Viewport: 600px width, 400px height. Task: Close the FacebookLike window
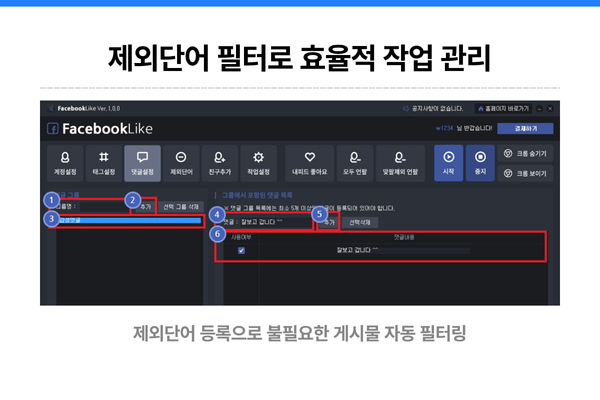point(550,109)
